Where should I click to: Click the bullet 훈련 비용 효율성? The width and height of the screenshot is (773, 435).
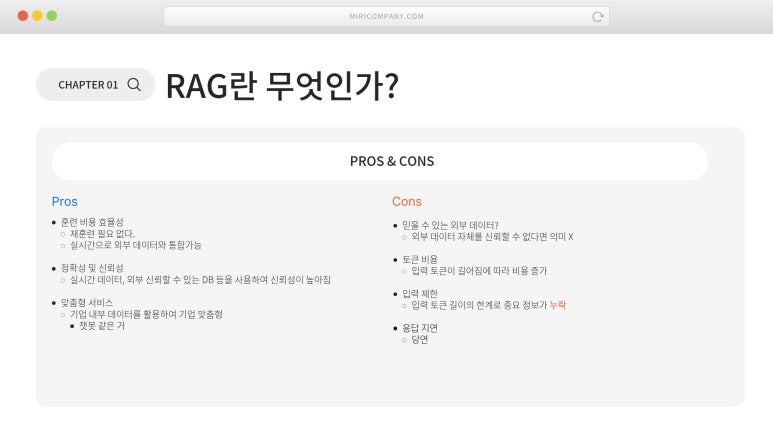[92, 222]
